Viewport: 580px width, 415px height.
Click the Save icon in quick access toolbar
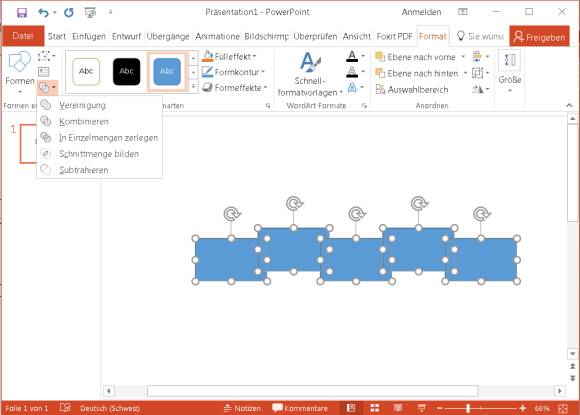pyautogui.click(x=22, y=13)
